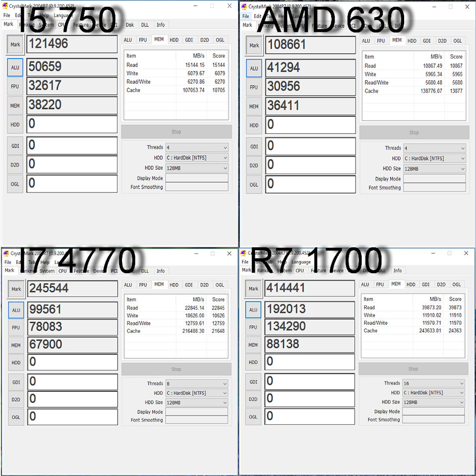Viewport: 476px width, 476px height.
Task: Click the D2D button in the I7 4770 window
Action: [x=16, y=400]
